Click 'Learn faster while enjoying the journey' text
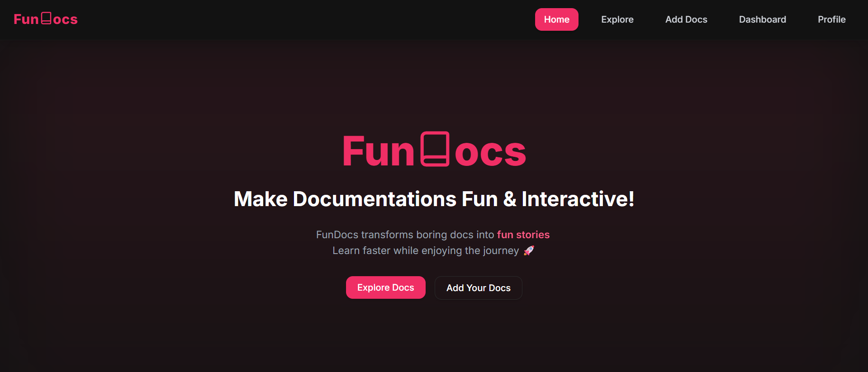The image size is (868, 372). (426, 250)
